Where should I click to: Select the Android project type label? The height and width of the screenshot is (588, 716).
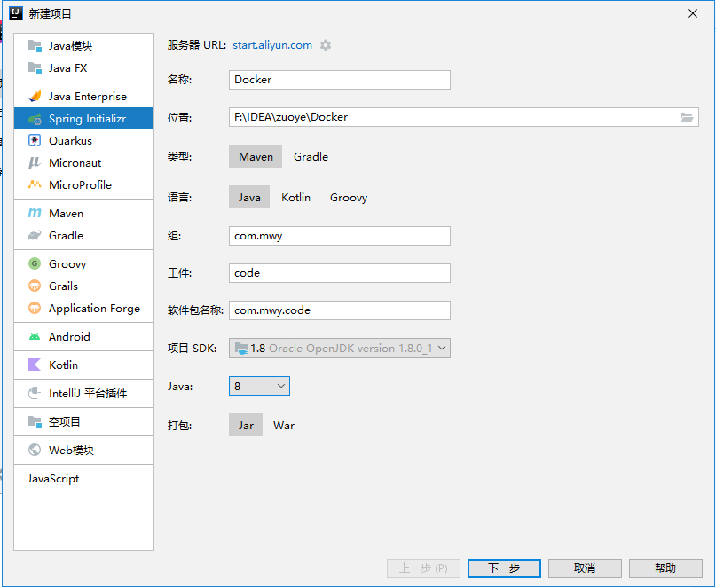tap(69, 336)
